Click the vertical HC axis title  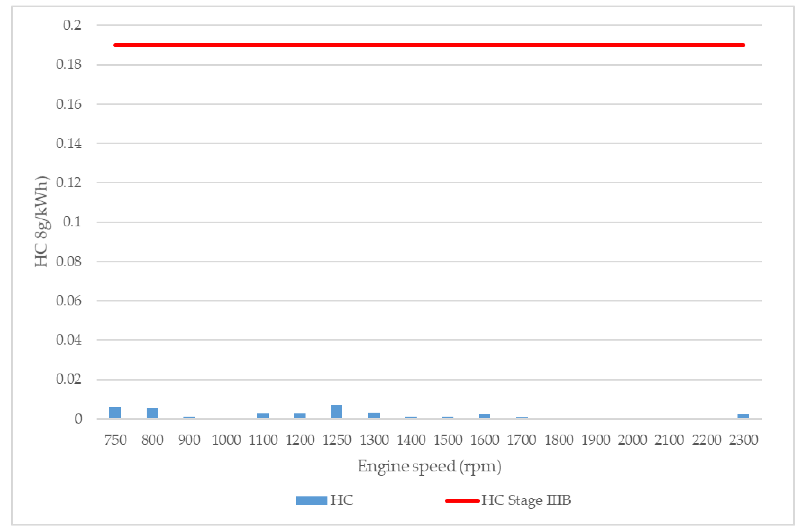(42, 221)
